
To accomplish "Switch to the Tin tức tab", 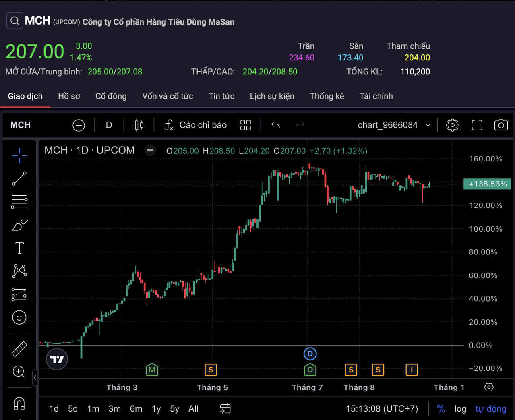I will coord(221,96).
